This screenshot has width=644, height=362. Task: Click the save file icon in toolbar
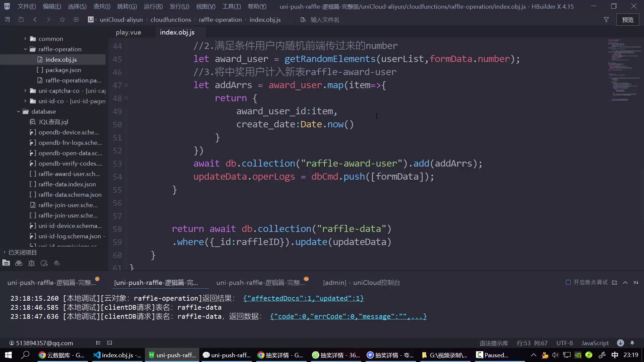tap(21, 20)
